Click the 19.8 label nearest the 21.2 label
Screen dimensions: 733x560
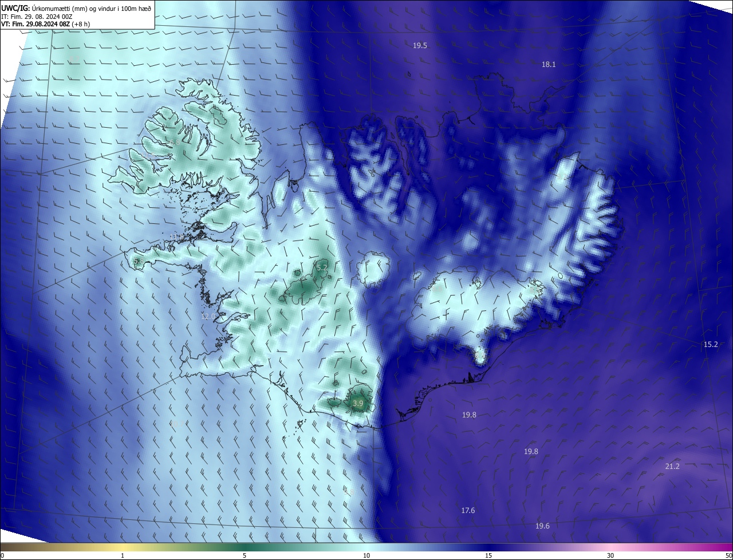point(531,452)
